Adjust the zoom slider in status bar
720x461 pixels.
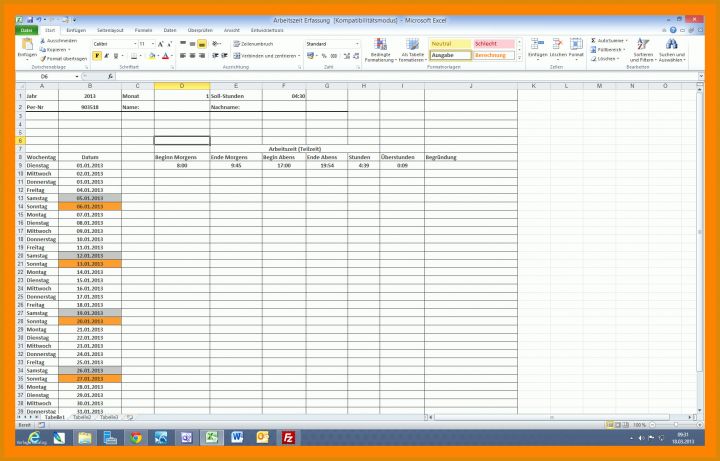[x=675, y=425]
